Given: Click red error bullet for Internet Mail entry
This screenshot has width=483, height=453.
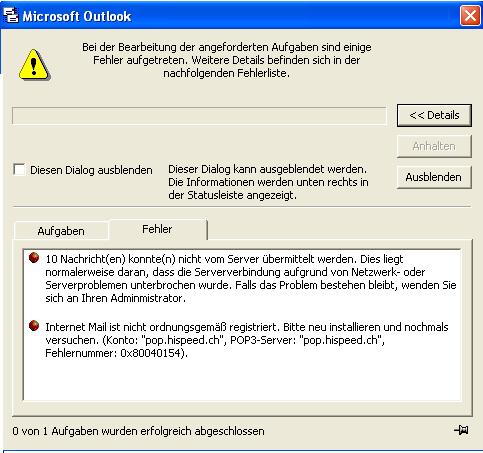Looking at the screenshot, I should [34, 325].
